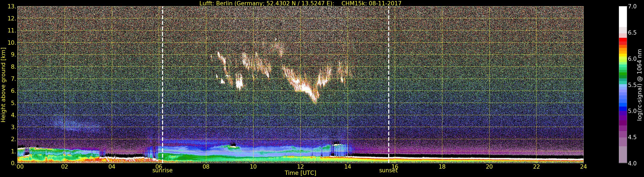Click the time-axis tick label '24'
644x177 pixels.
pyautogui.click(x=583, y=166)
